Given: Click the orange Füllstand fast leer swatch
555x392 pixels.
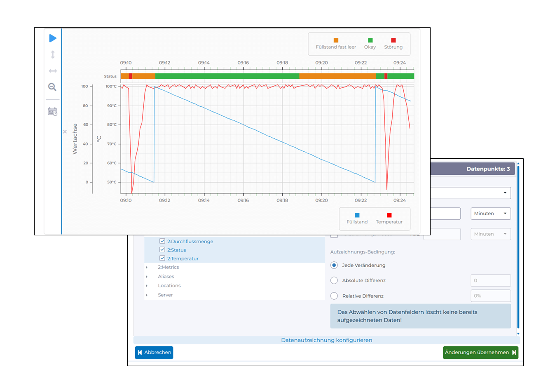Looking at the screenshot, I should pyautogui.click(x=336, y=40).
